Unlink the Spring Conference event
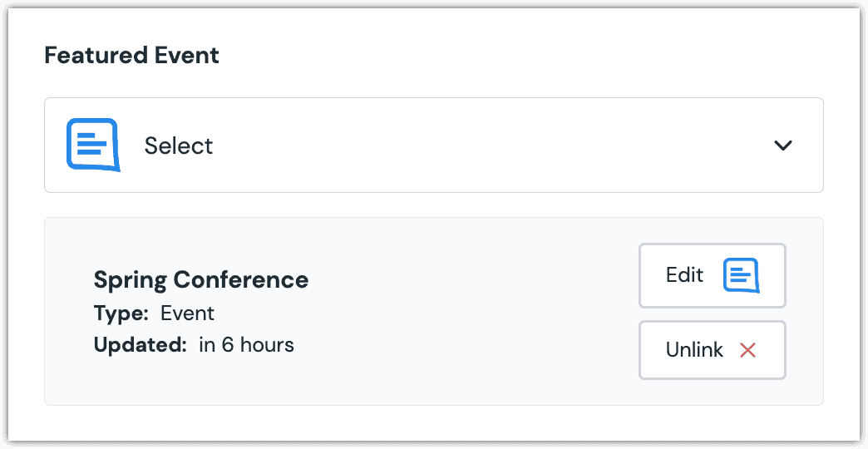868x449 pixels. tap(713, 350)
